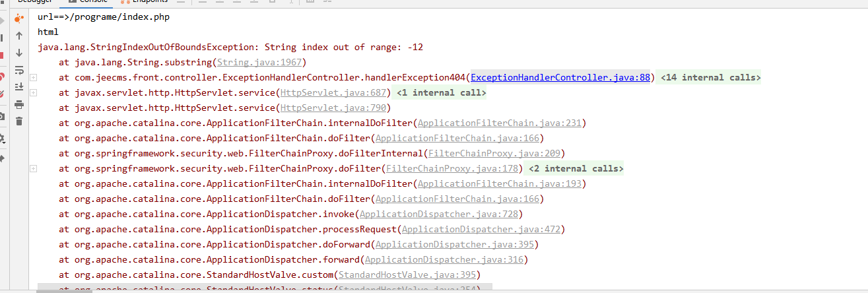Expand fold beside ExceptionHandlerController.handlerException404 line
Image resolution: width=868 pixels, height=293 pixels.
[33, 78]
